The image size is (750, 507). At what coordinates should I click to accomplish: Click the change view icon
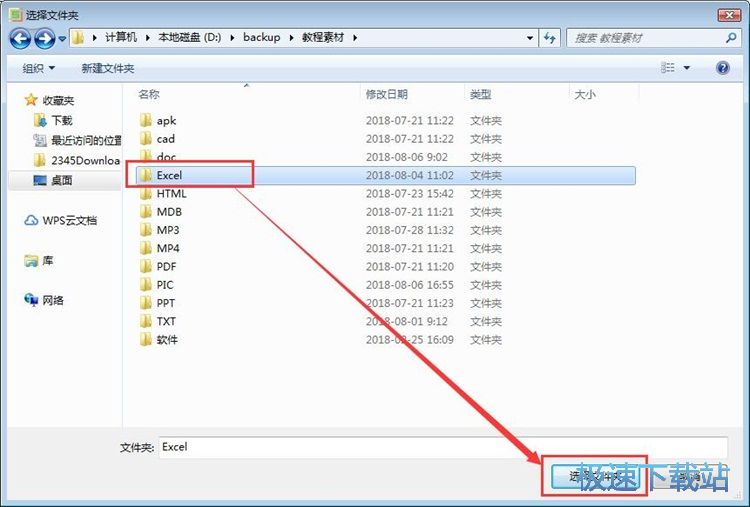(668, 68)
